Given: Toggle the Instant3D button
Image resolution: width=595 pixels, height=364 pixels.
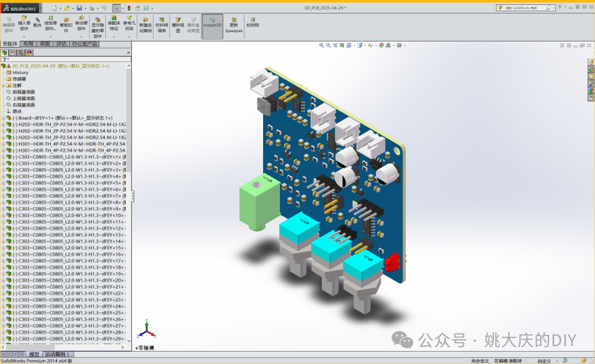Looking at the screenshot, I should tap(212, 26).
